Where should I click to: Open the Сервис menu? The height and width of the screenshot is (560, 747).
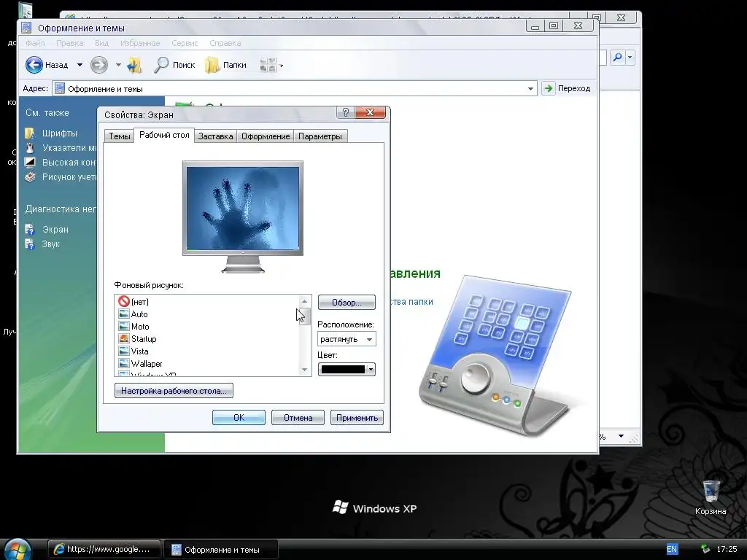[x=185, y=43]
